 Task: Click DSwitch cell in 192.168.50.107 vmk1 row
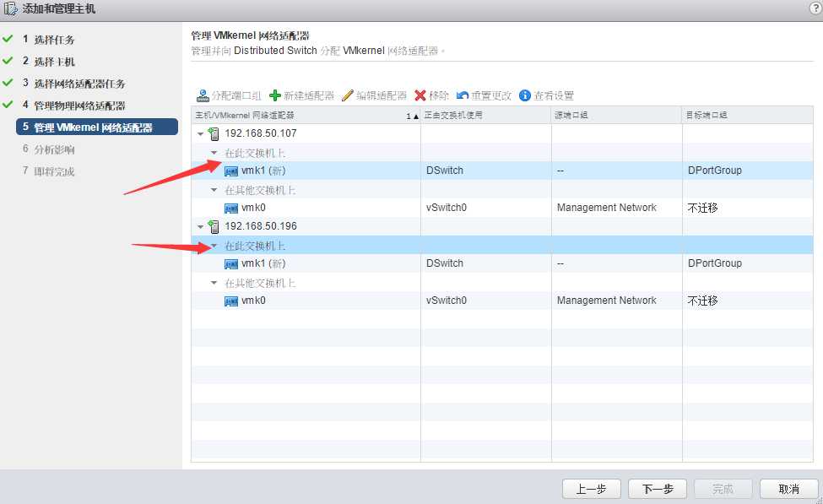pyautogui.click(x=445, y=171)
